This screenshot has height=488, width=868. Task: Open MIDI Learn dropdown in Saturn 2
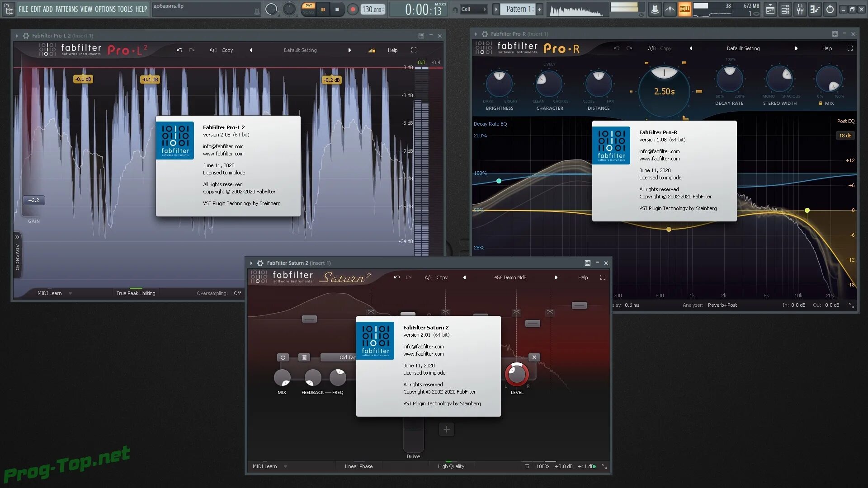(x=285, y=466)
